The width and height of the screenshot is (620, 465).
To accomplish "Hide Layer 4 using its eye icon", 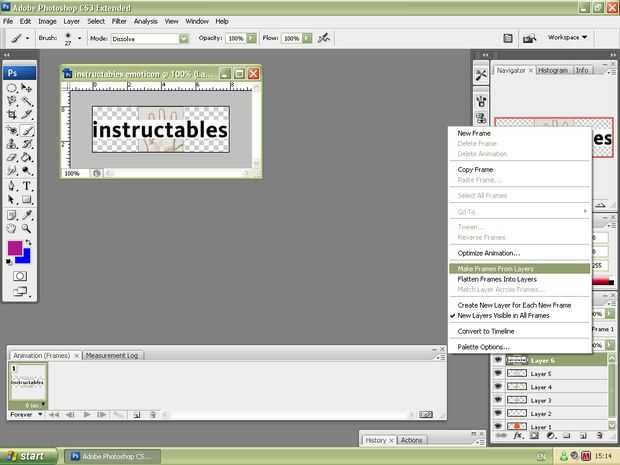I will click(498, 387).
